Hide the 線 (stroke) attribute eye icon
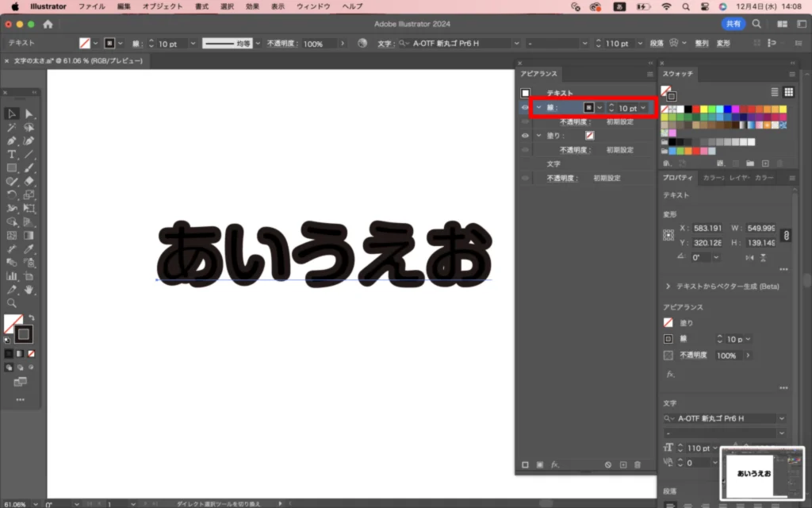The height and width of the screenshot is (508, 812). click(x=524, y=108)
